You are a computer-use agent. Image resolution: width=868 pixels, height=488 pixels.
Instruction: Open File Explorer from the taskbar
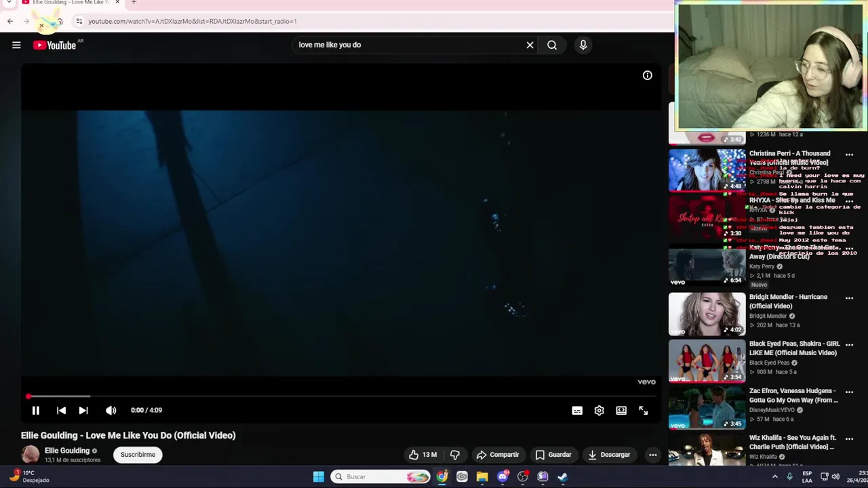tap(482, 476)
